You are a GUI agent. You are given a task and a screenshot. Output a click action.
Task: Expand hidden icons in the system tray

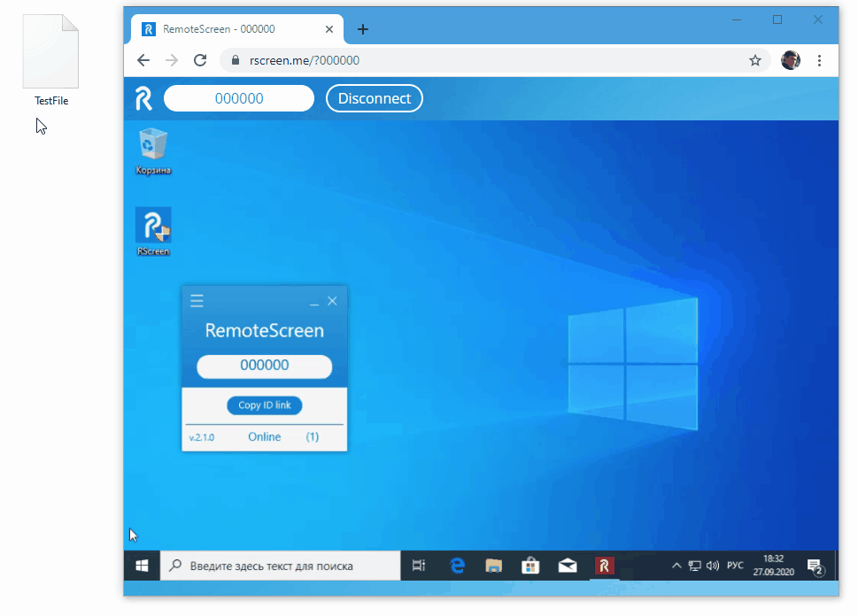676,565
